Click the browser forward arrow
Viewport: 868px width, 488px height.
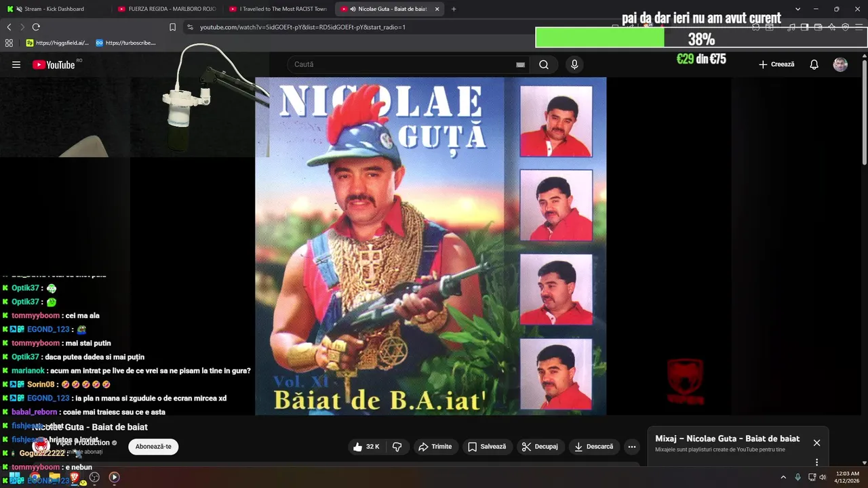click(22, 27)
